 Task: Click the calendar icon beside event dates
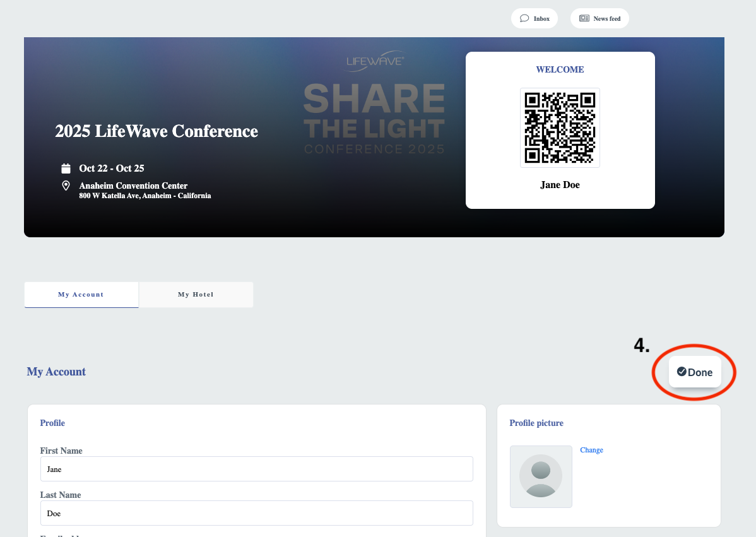66,168
